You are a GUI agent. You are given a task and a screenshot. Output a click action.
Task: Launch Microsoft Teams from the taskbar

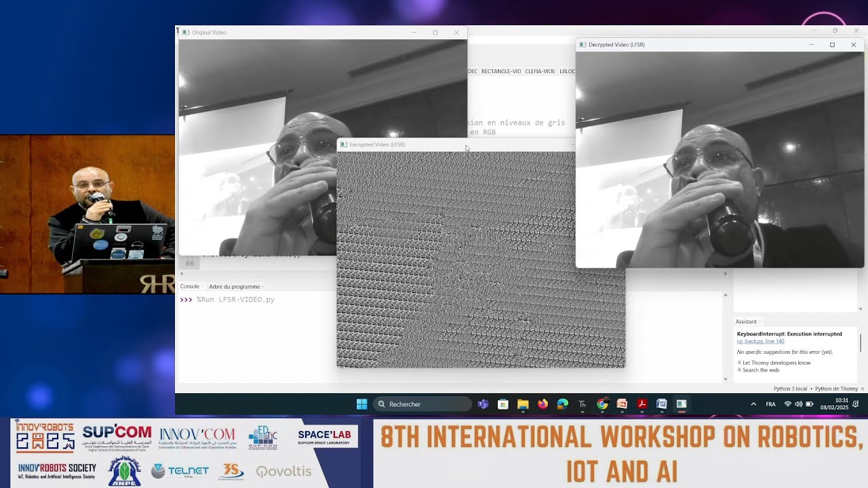click(483, 404)
